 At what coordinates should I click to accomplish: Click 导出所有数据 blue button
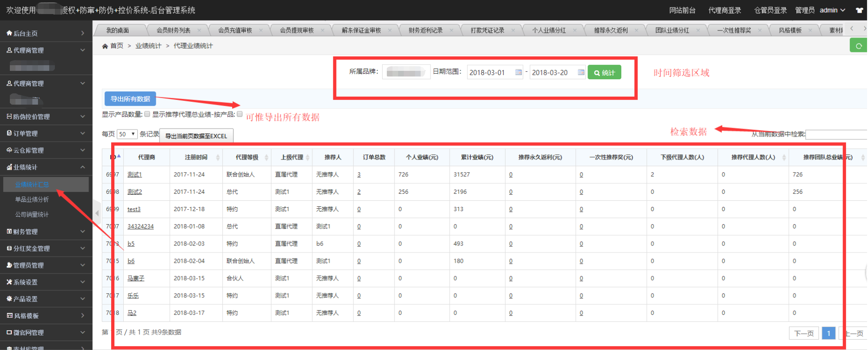tap(130, 99)
